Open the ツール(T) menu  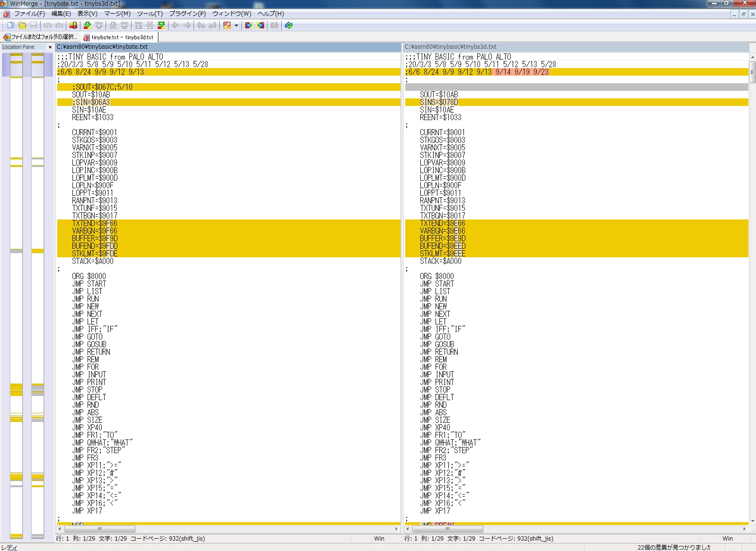150,14
